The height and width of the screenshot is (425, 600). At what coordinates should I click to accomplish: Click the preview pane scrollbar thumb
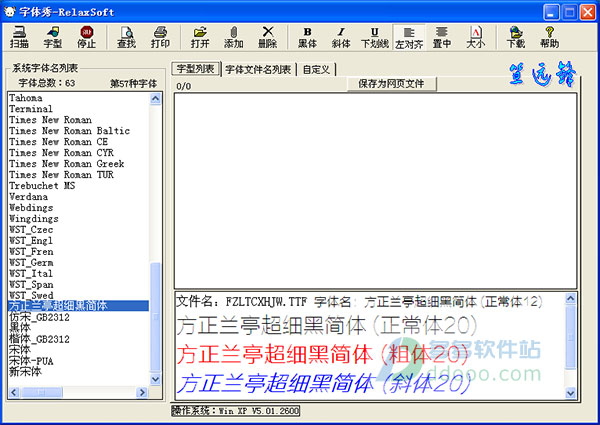pyautogui.click(x=570, y=337)
